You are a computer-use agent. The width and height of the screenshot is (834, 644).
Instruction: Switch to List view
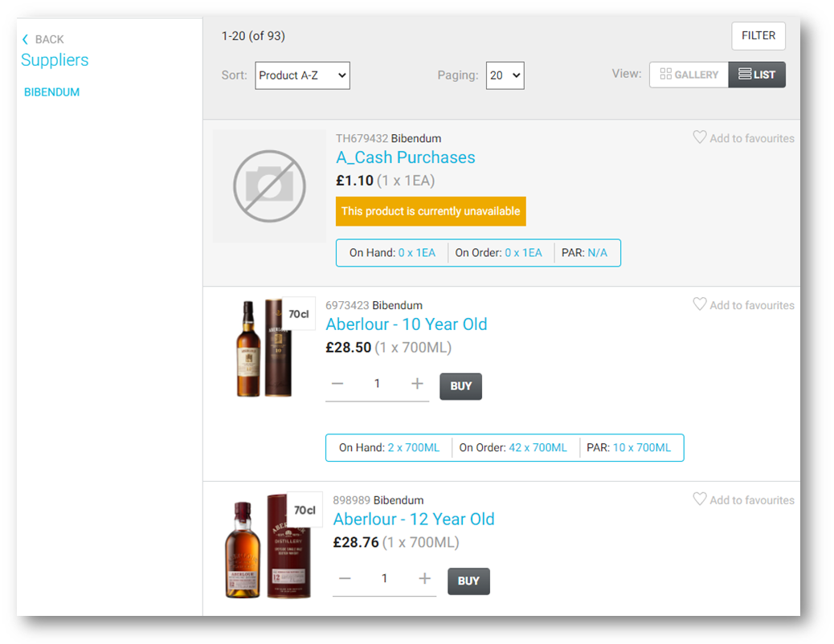point(757,75)
